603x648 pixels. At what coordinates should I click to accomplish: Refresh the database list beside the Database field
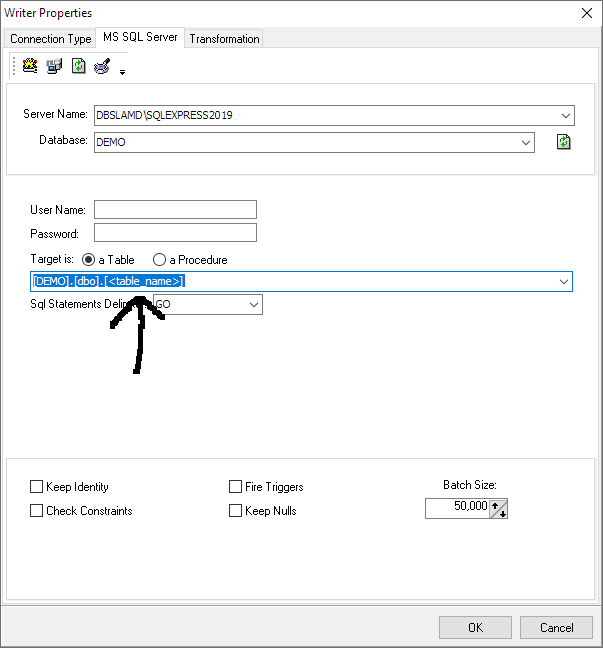click(x=564, y=142)
